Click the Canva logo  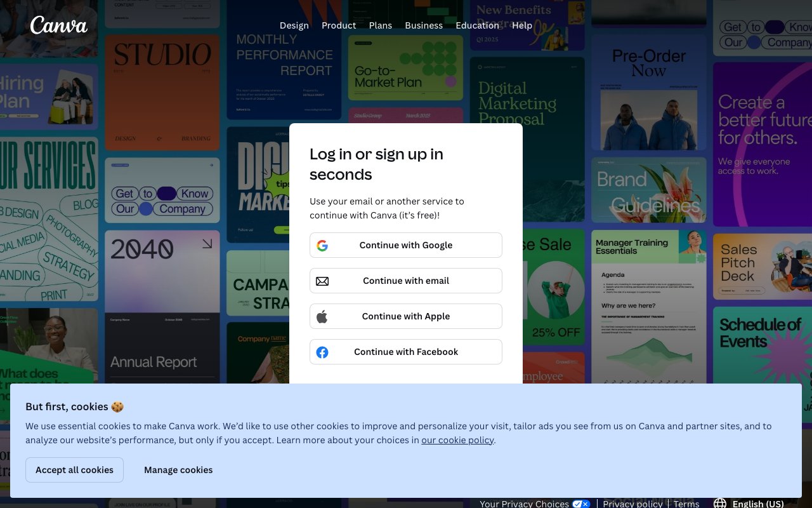(x=59, y=25)
